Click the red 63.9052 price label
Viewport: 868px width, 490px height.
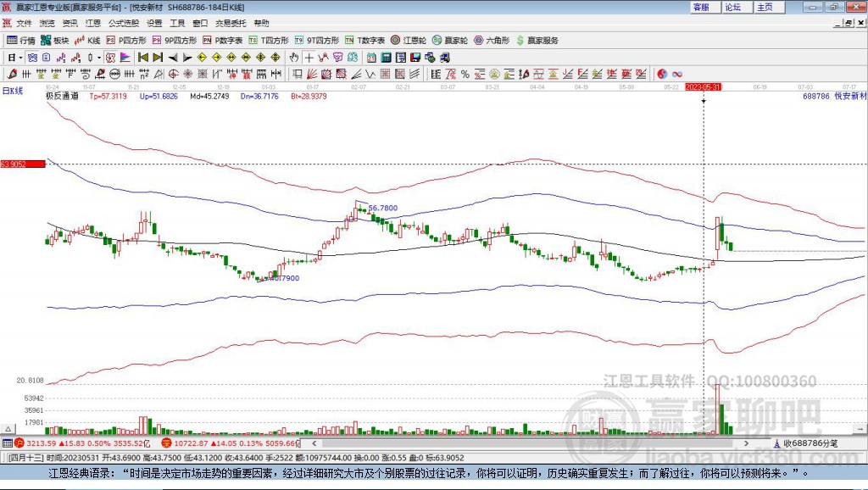pyautogui.click(x=23, y=164)
